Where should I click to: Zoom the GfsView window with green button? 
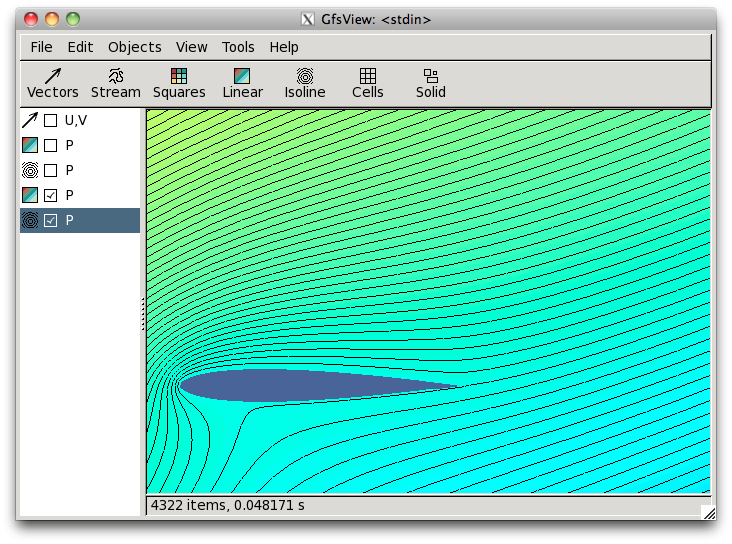pyautogui.click(x=73, y=19)
